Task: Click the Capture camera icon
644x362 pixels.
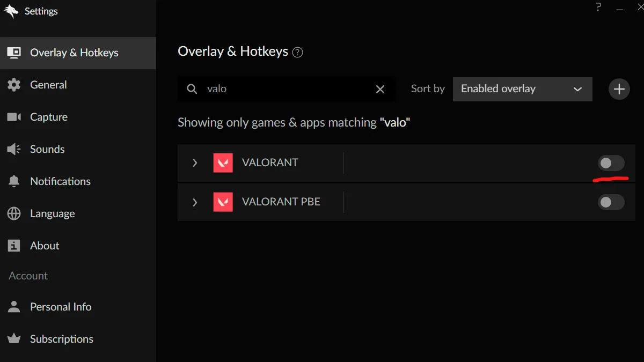Action: 14,117
